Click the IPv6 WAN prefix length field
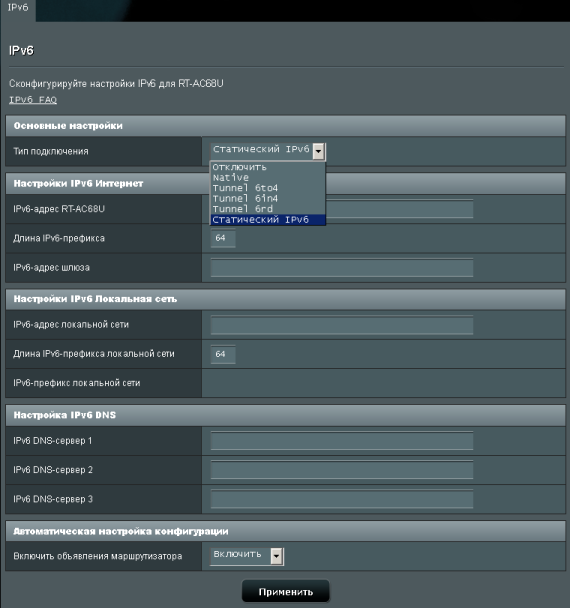 (223, 238)
